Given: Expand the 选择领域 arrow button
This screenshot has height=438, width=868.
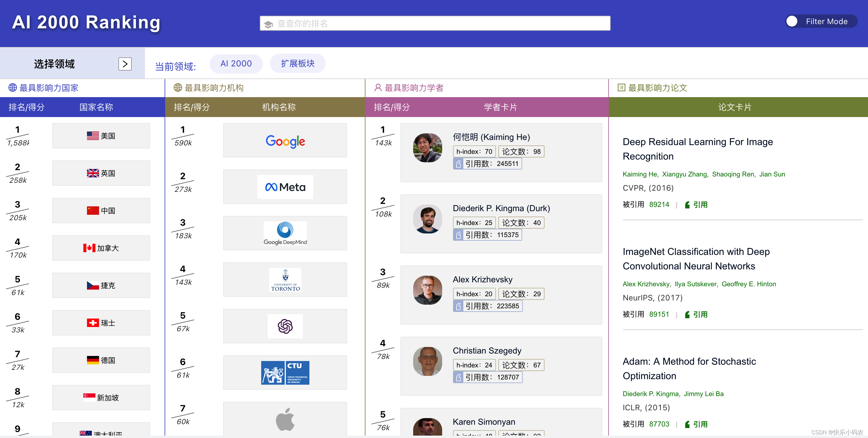Looking at the screenshot, I should click(x=125, y=64).
